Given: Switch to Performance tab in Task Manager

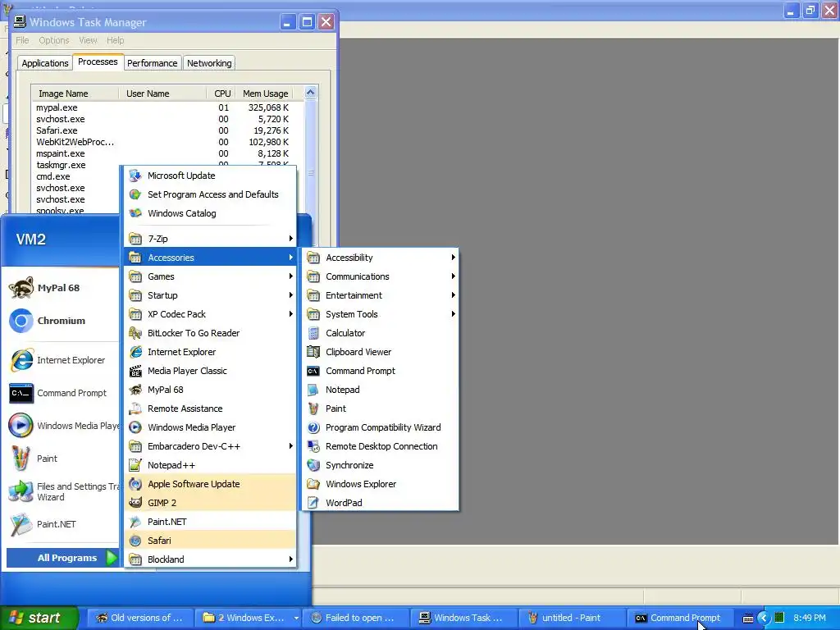Looking at the screenshot, I should (x=152, y=63).
